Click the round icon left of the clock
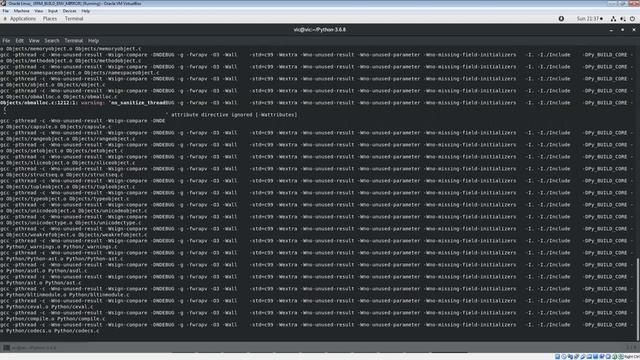Viewport: 640px width, 360px height. [561, 19]
